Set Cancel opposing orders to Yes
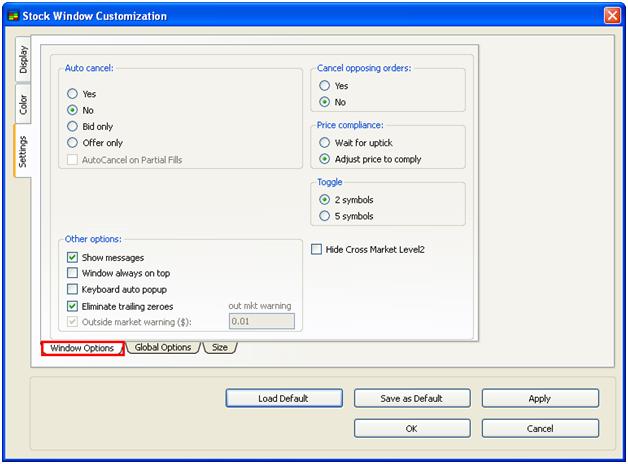This screenshot has width=628, height=464. (x=324, y=86)
